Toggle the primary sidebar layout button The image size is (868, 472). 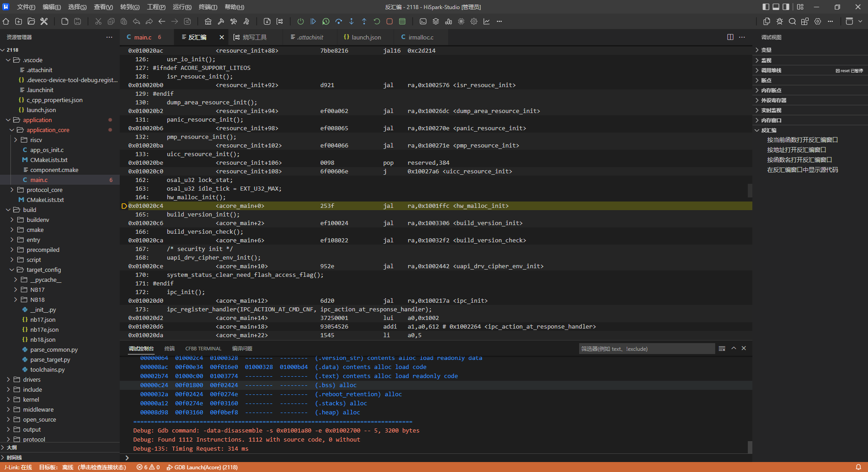tap(766, 7)
